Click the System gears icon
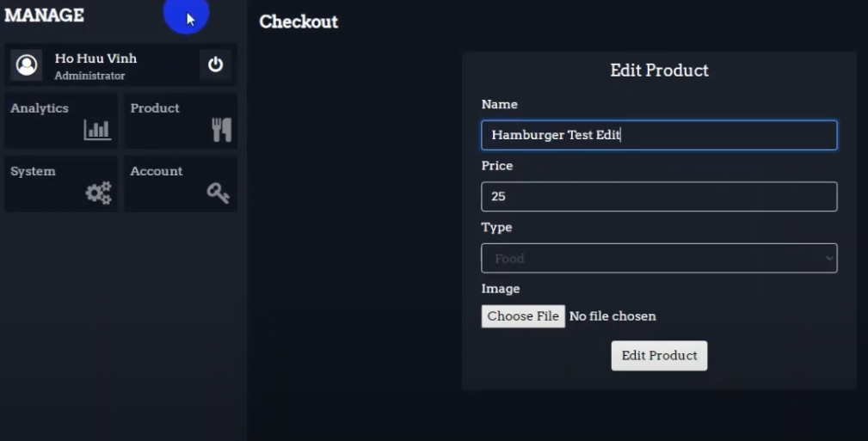Viewport: 868px width, 441px height. click(x=98, y=193)
